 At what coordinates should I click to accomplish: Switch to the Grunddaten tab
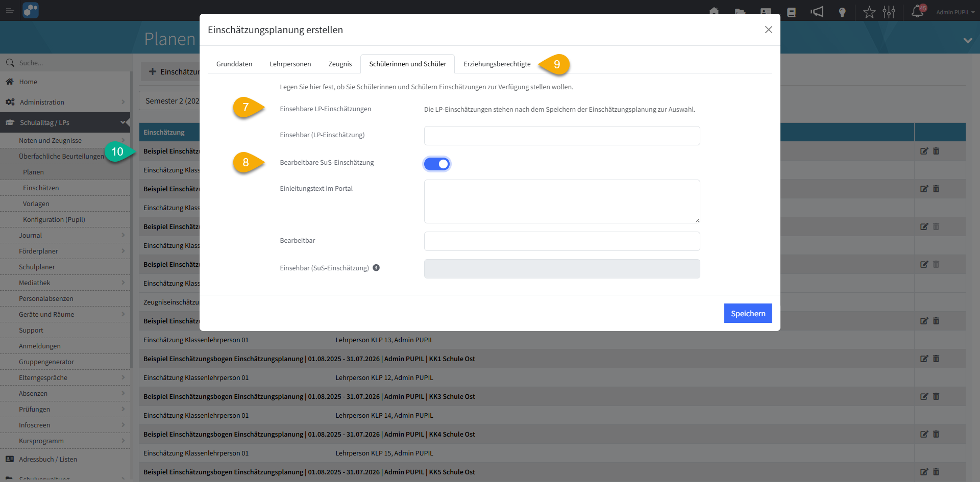(x=234, y=64)
